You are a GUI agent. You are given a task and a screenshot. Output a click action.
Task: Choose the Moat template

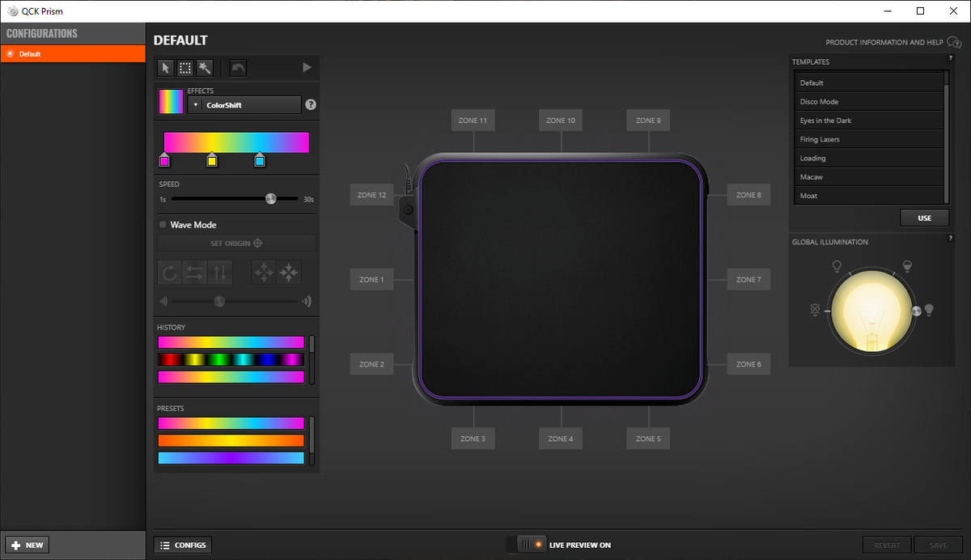tap(868, 196)
